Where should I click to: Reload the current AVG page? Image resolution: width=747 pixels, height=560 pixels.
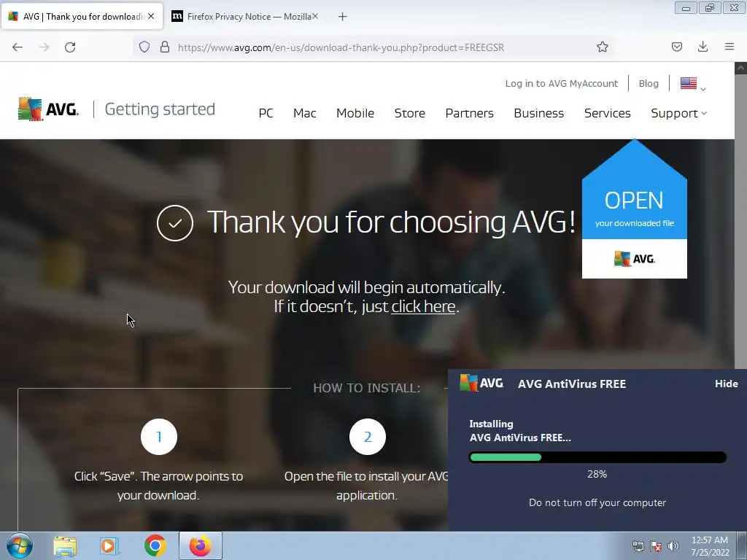point(70,47)
